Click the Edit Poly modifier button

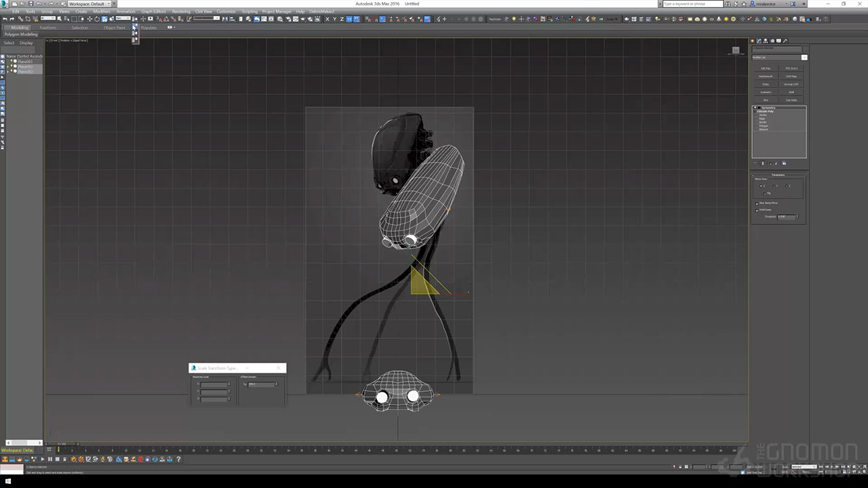click(766, 68)
